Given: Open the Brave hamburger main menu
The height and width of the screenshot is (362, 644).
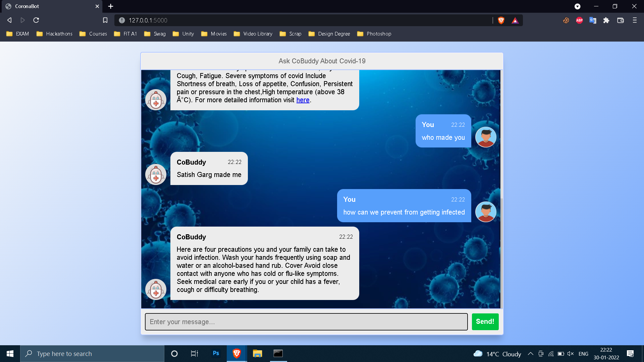Looking at the screenshot, I should click(x=635, y=20).
